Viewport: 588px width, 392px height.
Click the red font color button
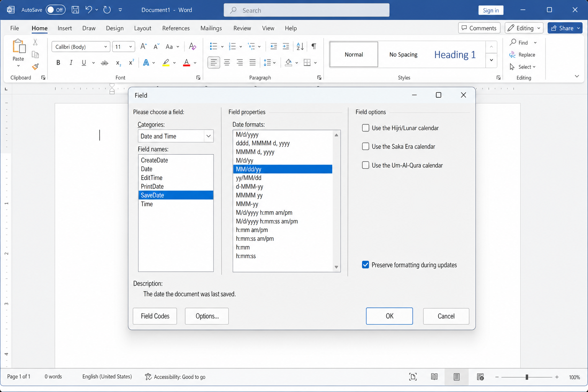186,63
